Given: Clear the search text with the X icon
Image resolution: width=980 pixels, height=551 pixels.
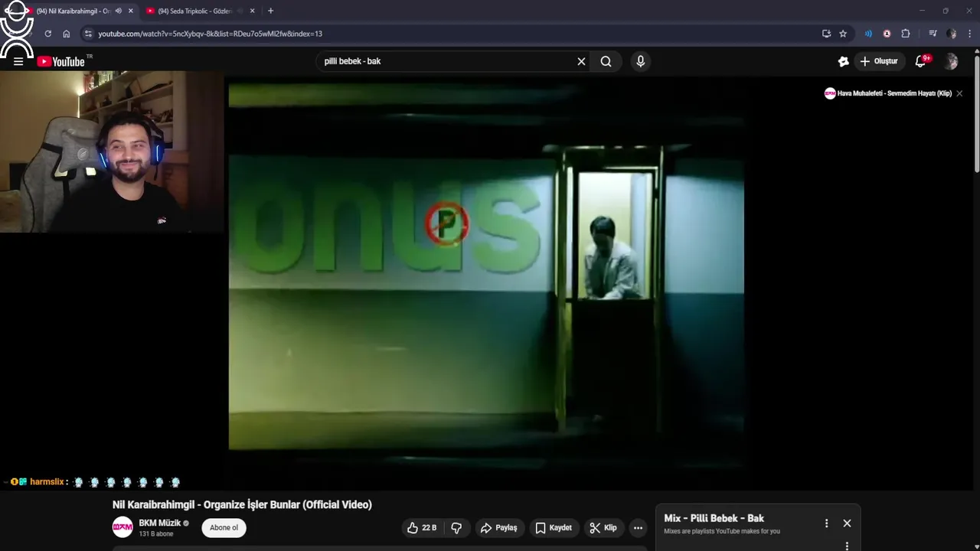Looking at the screenshot, I should (x=581, y=61).
